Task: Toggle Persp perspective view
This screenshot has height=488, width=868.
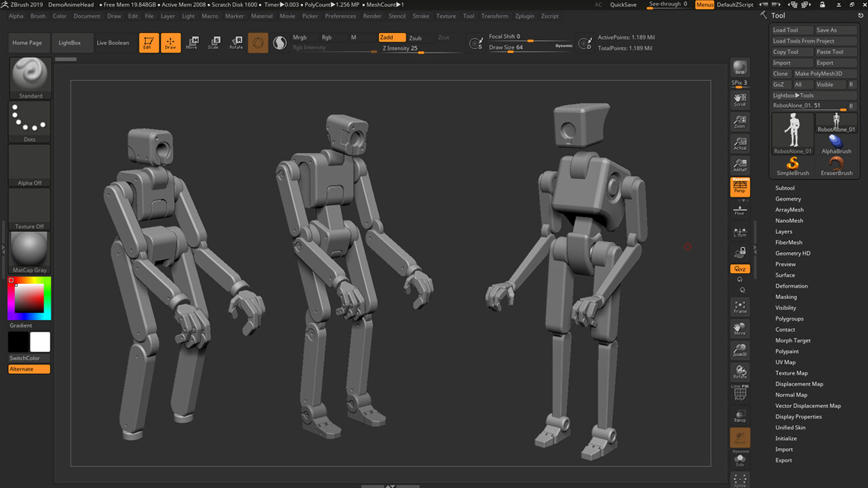Action: point(739,186)
